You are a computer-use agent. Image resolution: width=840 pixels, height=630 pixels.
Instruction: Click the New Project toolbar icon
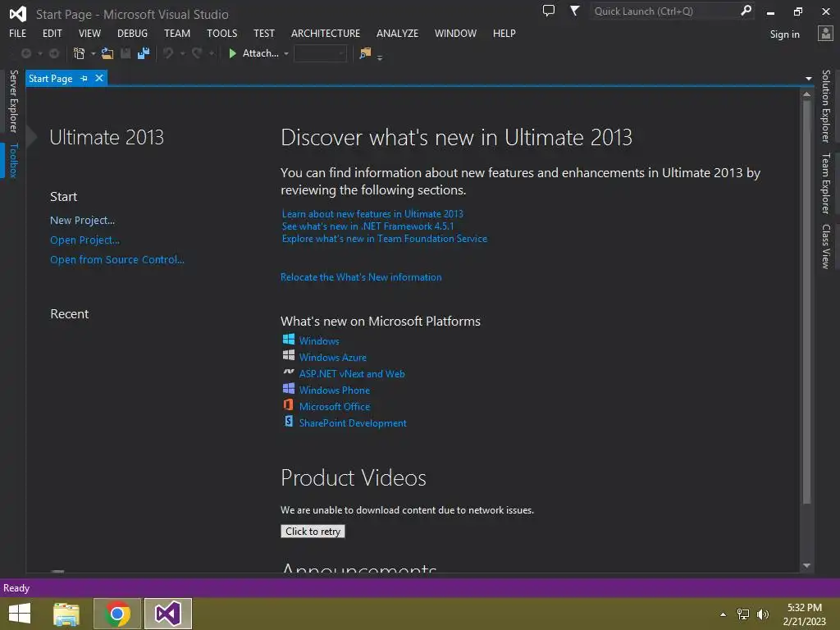(79, 53)
